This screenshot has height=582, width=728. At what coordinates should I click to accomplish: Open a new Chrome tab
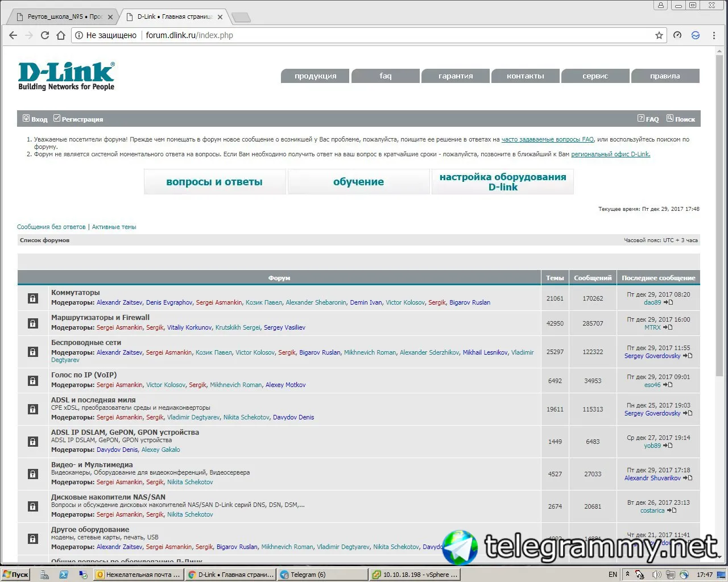(241, 18)
